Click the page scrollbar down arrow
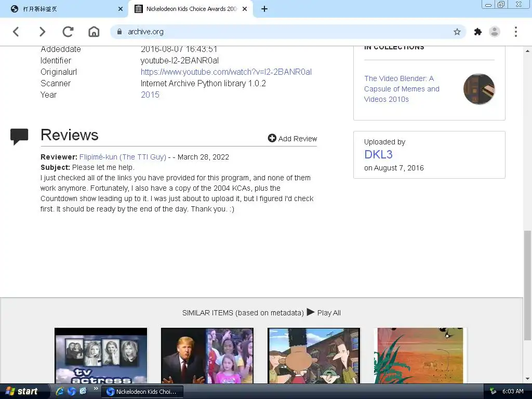 tap(527, 379)
